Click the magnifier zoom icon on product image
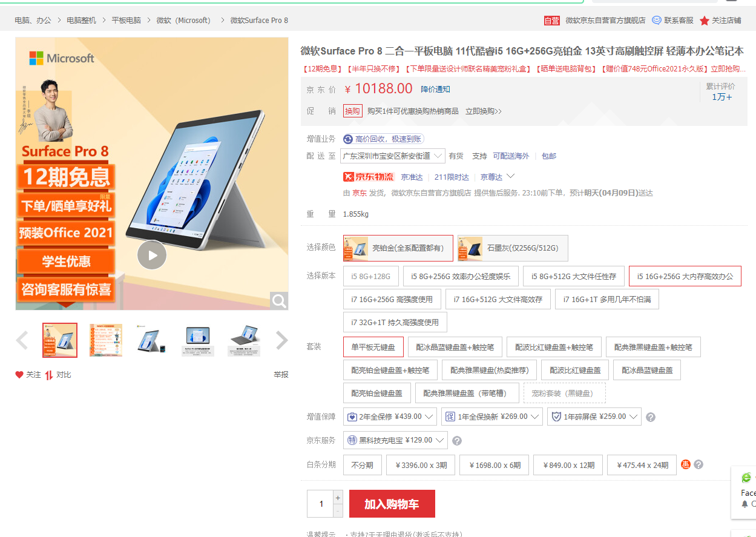Screen dimensions: 756x537 [278, 300]
